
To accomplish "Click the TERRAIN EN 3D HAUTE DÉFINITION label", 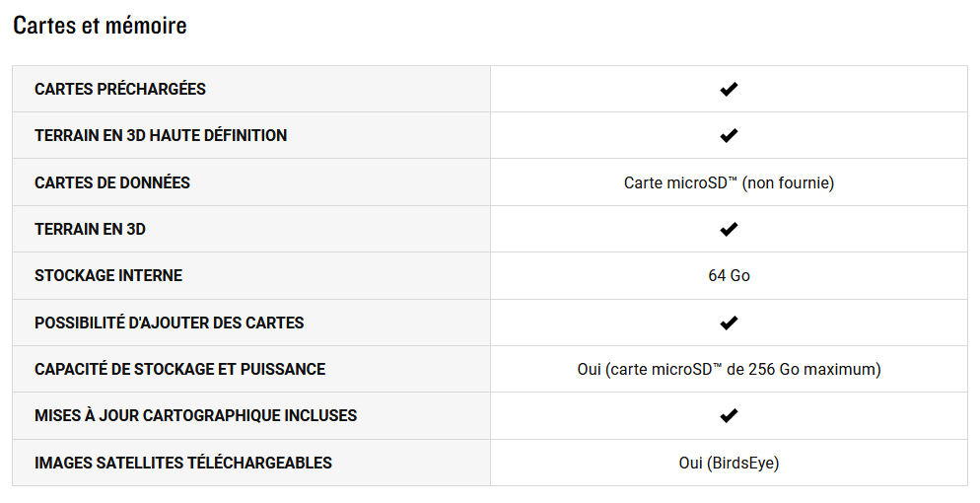I will click(161, 135).
